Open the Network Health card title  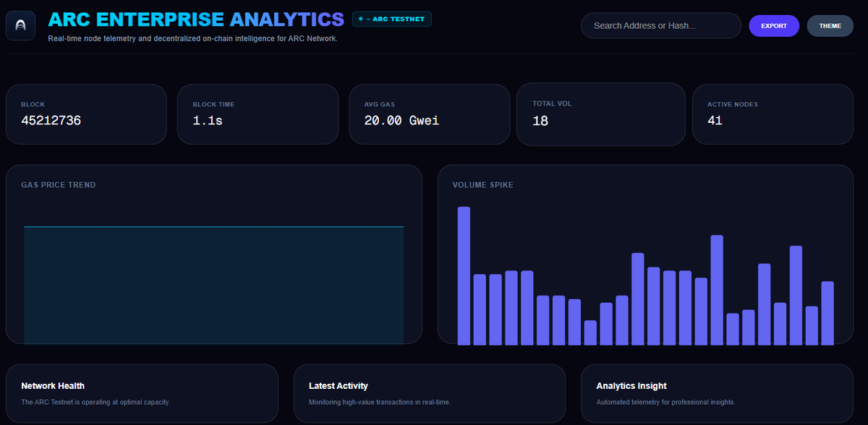(x=53, y=386)
